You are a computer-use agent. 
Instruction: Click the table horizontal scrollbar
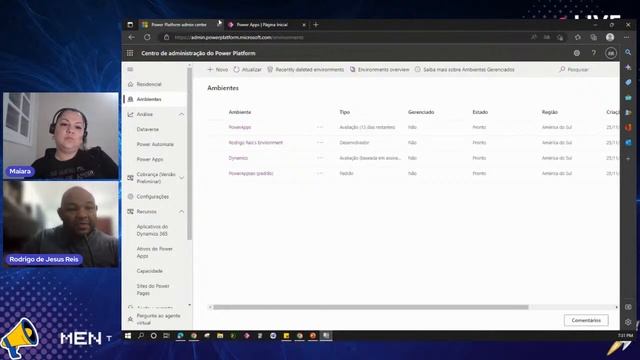371,307
